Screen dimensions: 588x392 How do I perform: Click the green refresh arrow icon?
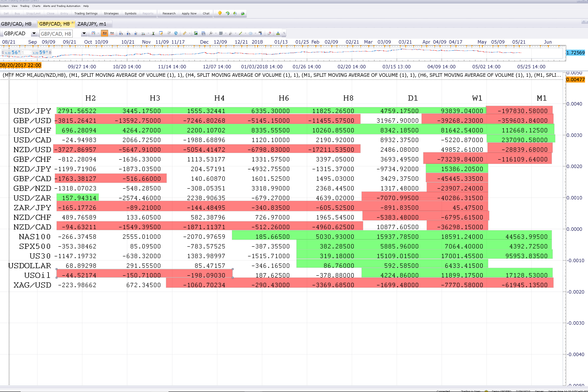click(228, 13)
